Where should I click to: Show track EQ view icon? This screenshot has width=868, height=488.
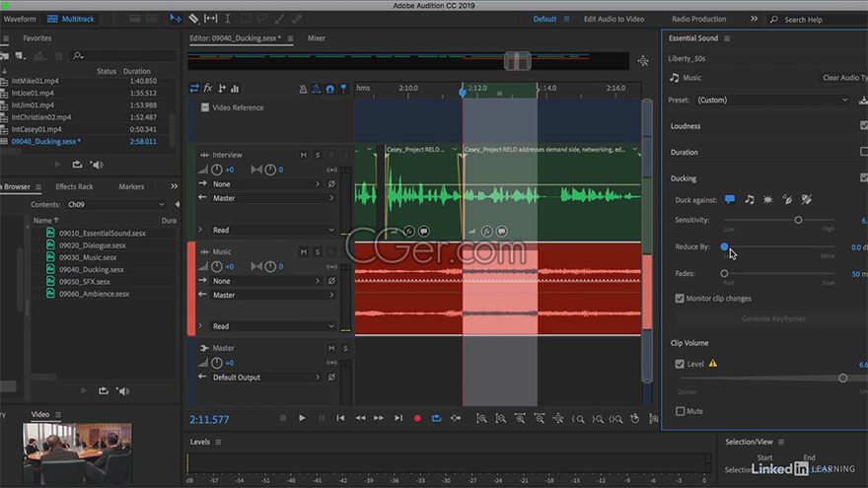235,89
